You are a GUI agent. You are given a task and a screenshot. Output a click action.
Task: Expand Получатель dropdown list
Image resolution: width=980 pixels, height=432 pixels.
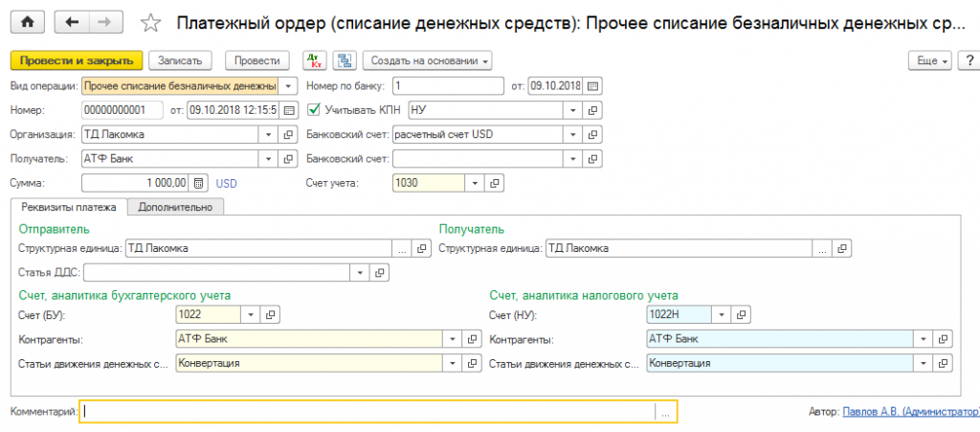pyautogui.click(x=268, y=159)
